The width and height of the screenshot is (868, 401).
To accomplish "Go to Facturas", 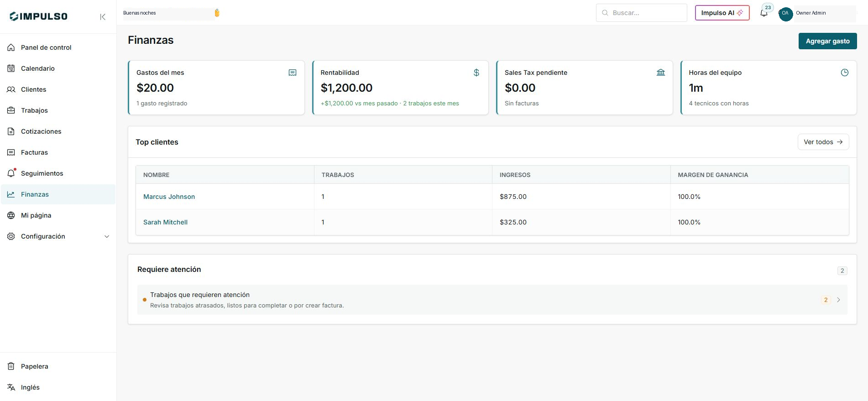I will [58, 152].
